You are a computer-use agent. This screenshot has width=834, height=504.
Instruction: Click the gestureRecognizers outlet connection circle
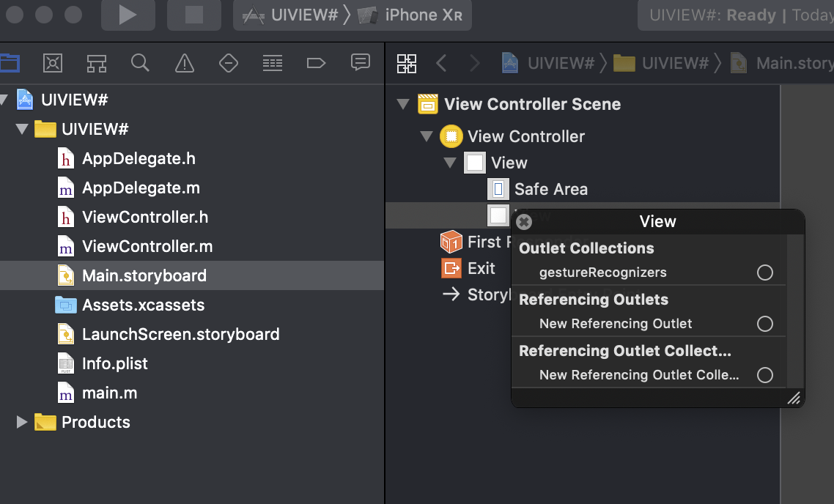(764, 273)
